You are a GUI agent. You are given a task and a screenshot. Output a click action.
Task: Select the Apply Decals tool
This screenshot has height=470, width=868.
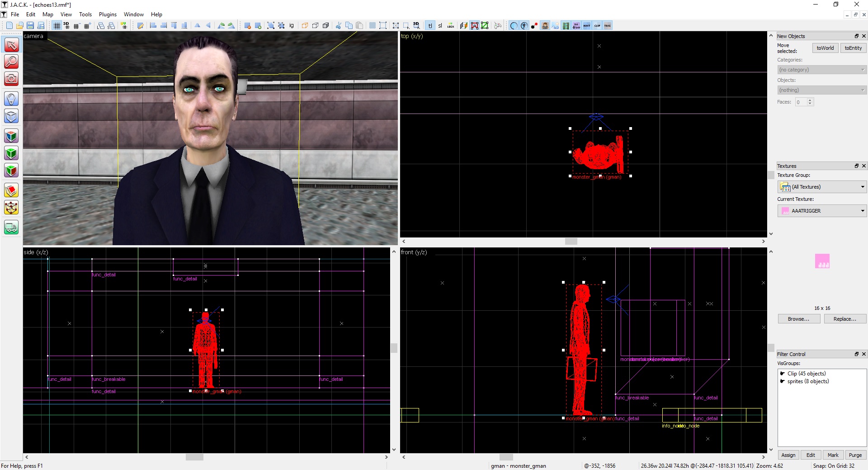(11, 171)
